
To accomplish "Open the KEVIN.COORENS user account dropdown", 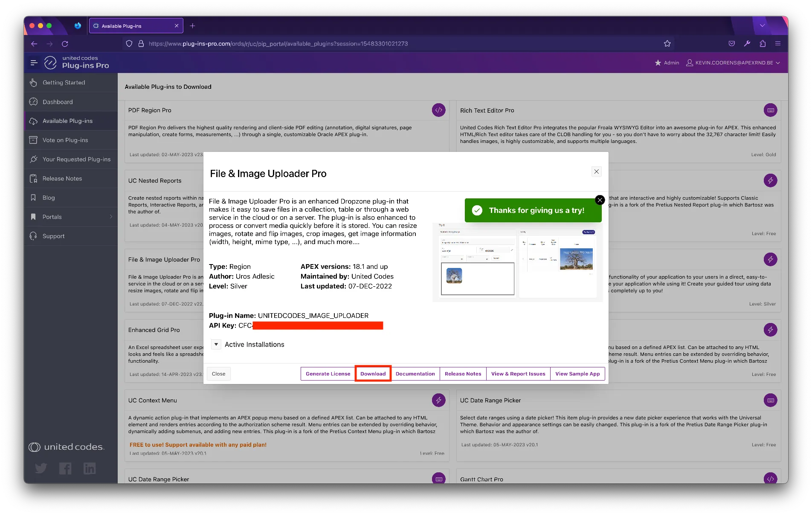I will pyautogui.click(x=733, y=63).
